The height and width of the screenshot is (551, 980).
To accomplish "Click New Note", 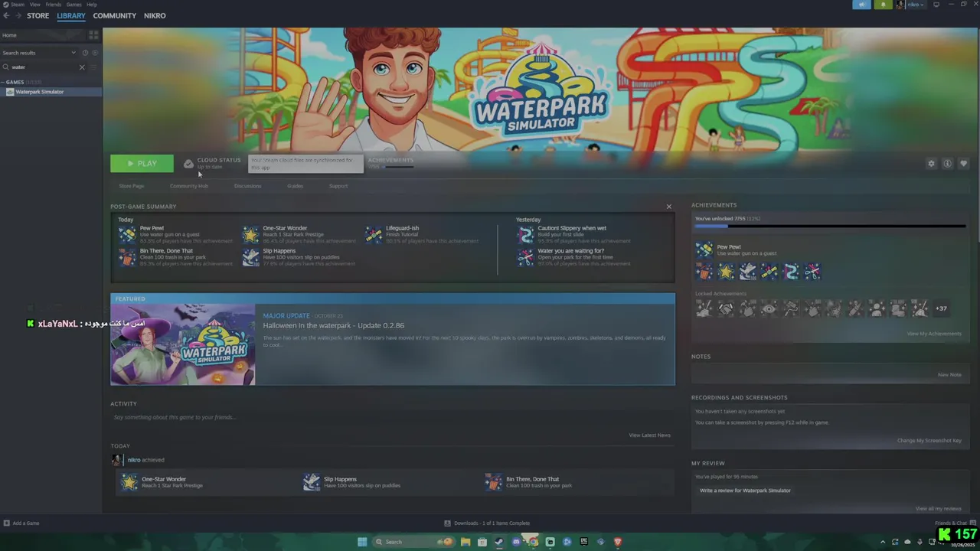I will 949,375.
